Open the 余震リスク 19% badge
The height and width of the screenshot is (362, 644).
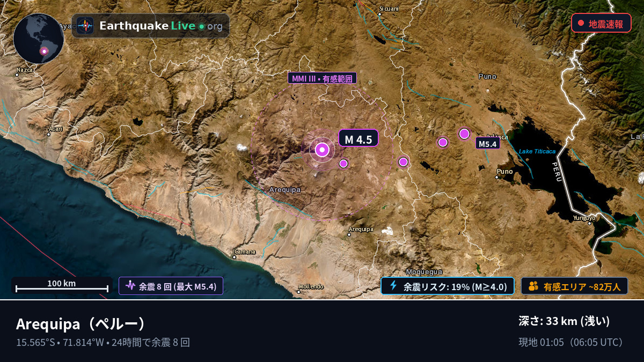[448, 286]
